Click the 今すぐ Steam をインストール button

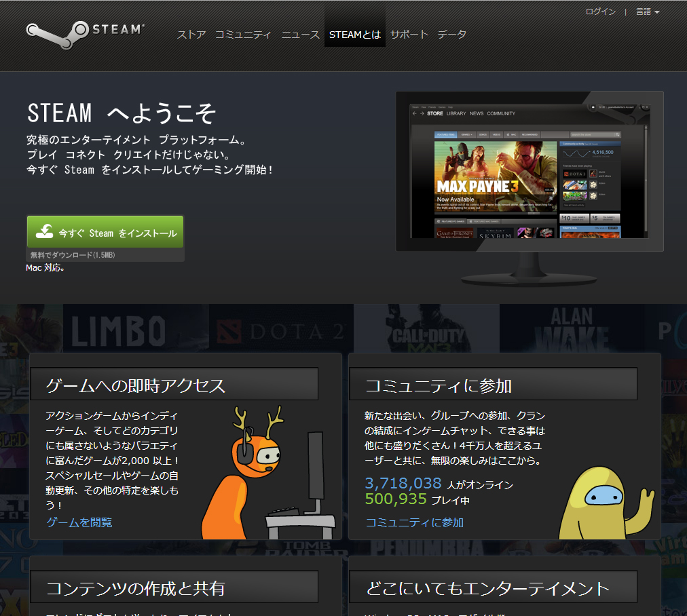point(105,231)
